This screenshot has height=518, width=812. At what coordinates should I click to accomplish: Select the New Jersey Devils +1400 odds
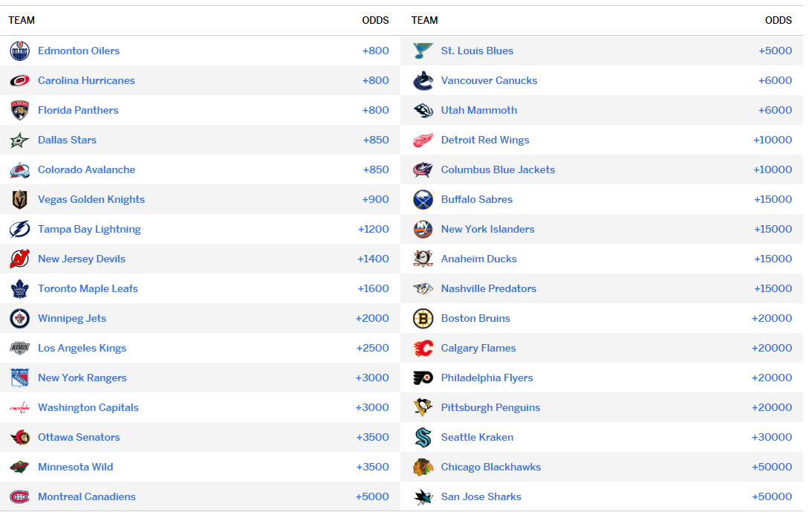pos(373,259)
